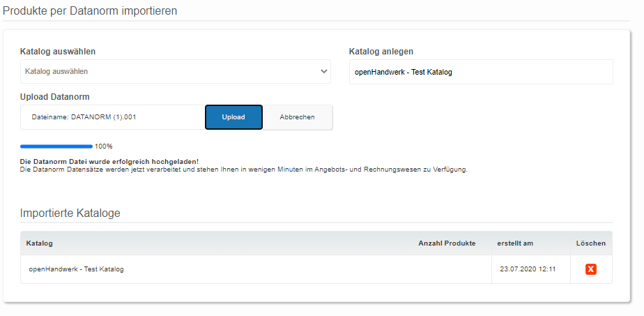
Task: Expand the Katalog auswählen chevron arrow
Action: 324,71
